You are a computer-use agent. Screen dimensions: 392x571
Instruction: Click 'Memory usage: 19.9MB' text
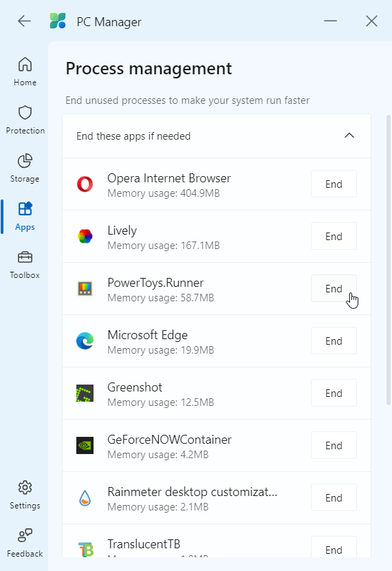click(160, 350)
